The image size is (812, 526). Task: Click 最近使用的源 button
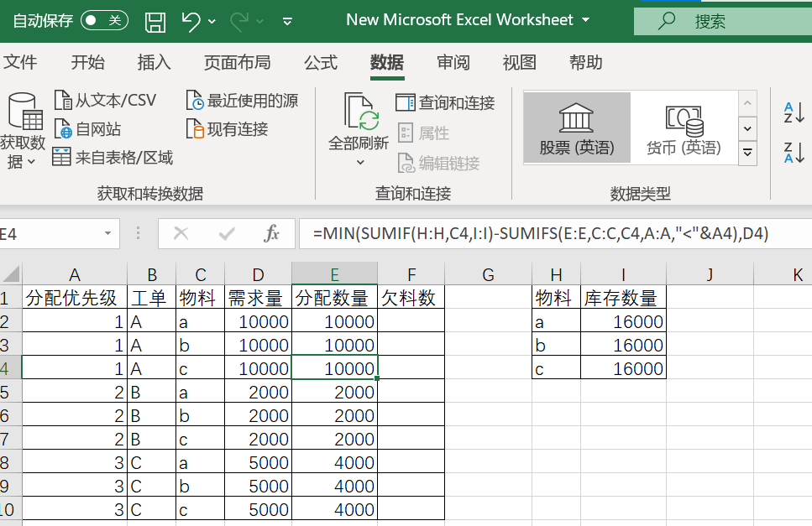[x=242, y=101]
